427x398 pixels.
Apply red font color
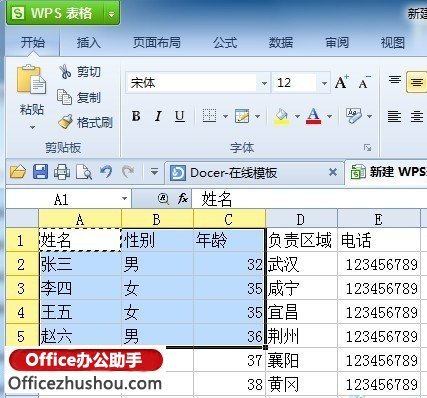[313, 117]
